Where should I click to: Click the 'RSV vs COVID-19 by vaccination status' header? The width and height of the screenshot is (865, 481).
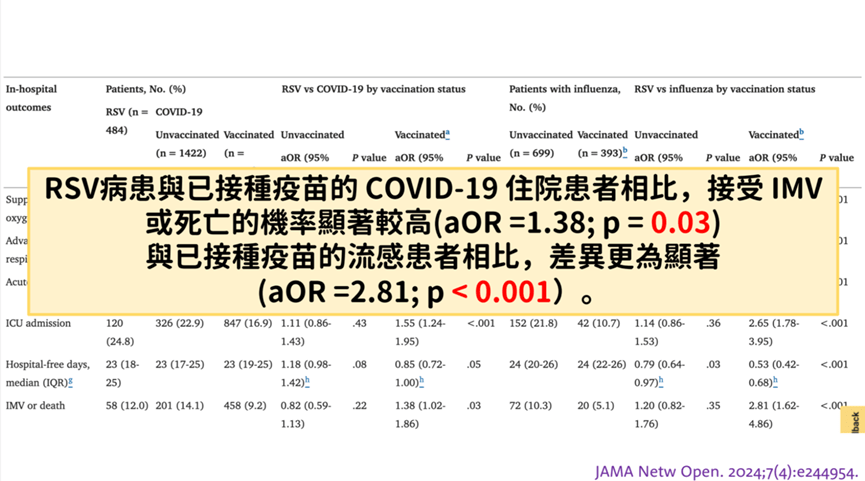pos(373,89)
